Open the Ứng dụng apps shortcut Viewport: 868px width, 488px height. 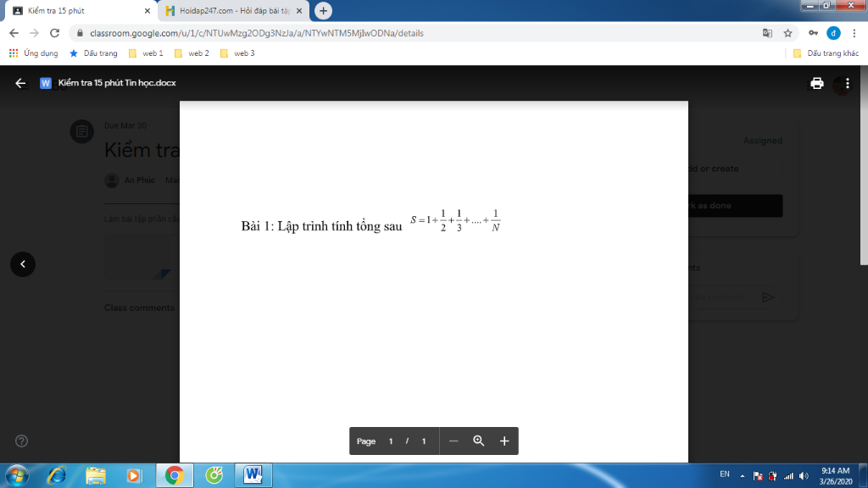click(33, 53)
